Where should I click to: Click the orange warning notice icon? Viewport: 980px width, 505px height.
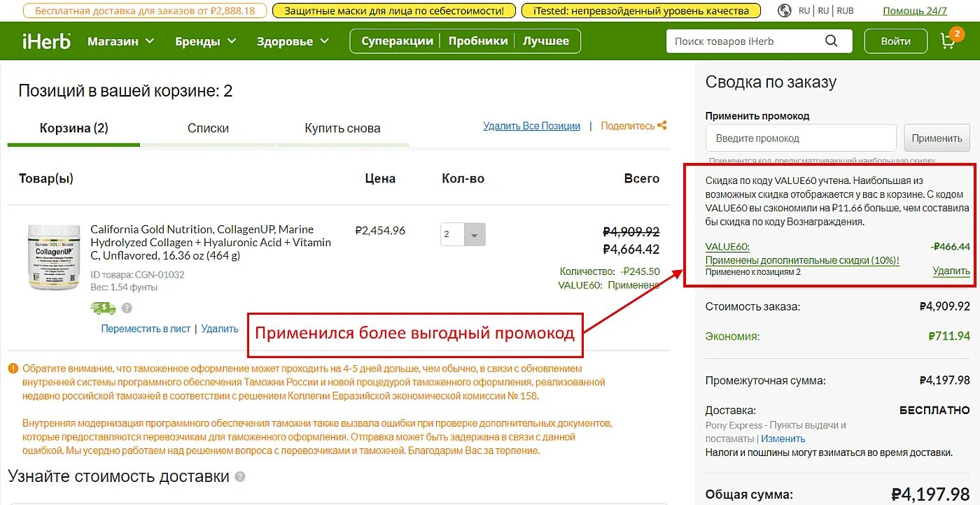click(x=13, y=369)
